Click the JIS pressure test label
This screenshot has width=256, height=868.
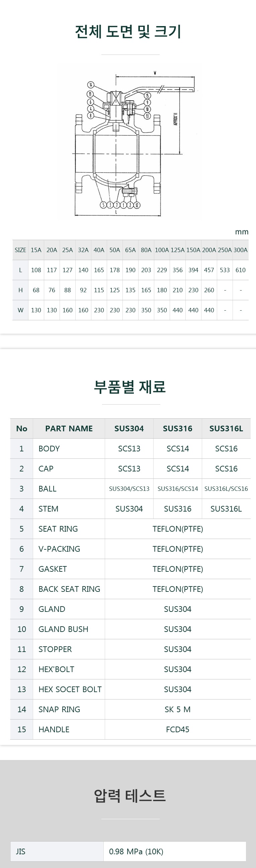tap(20, 851)
